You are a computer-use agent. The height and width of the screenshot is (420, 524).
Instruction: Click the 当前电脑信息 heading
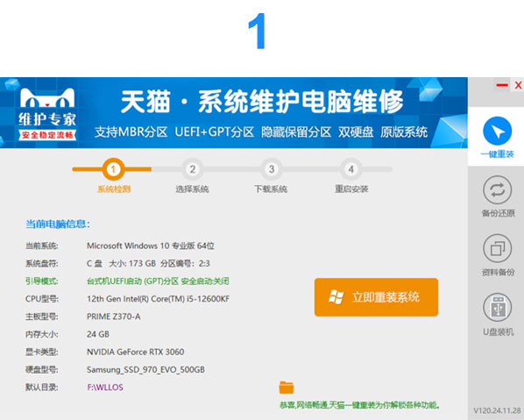(x=58, y=224)
